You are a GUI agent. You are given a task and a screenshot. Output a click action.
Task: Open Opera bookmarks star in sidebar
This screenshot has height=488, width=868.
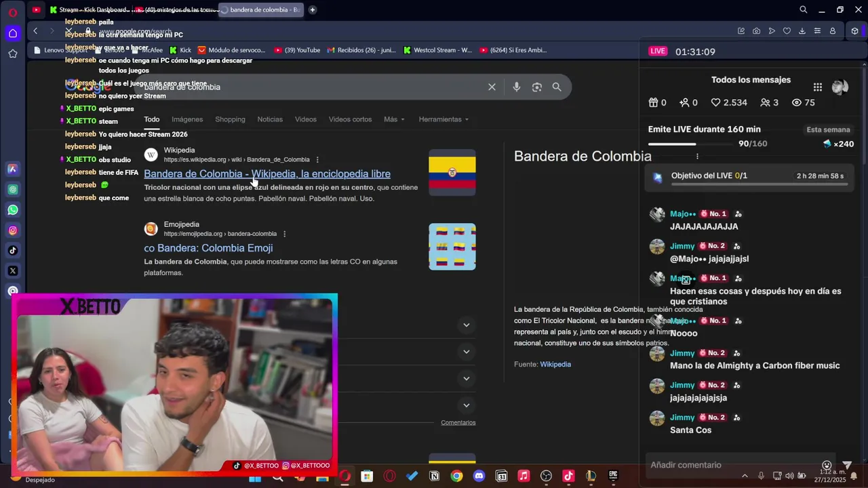point(13,54)
